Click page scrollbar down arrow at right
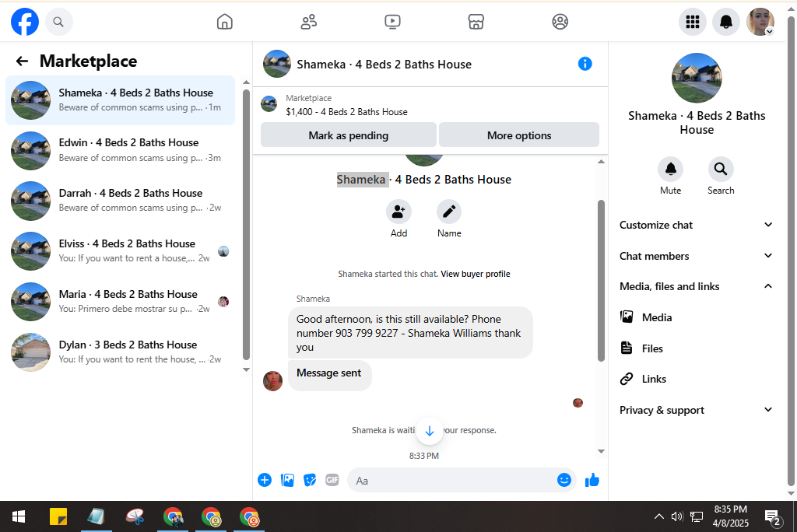 (x=791, y=493)
